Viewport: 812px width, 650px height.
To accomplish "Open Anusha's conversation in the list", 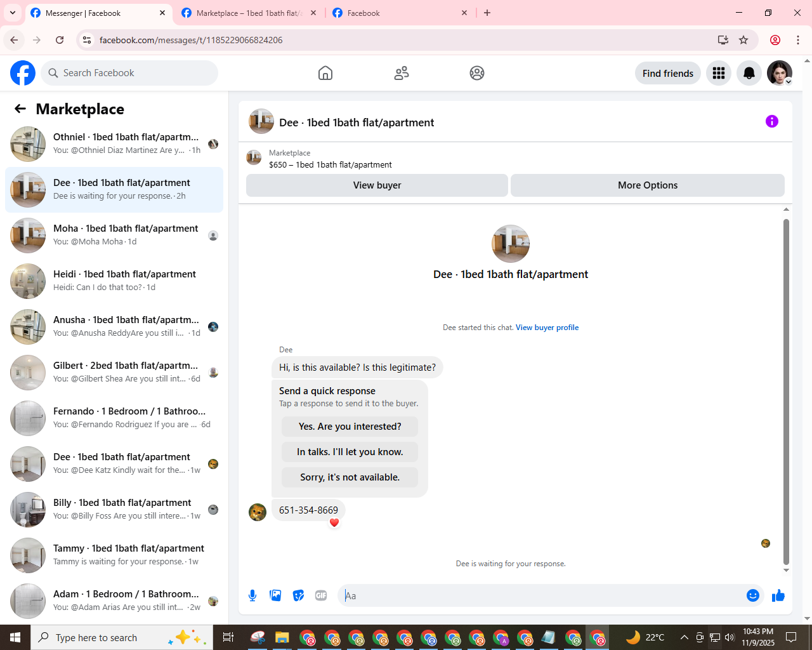I will point(114,327).
